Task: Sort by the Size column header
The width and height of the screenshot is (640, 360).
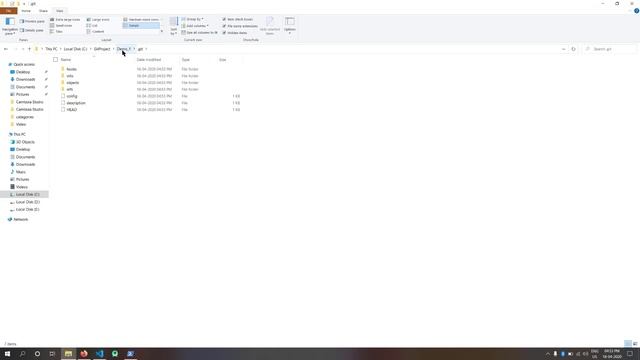Action: 222,60
